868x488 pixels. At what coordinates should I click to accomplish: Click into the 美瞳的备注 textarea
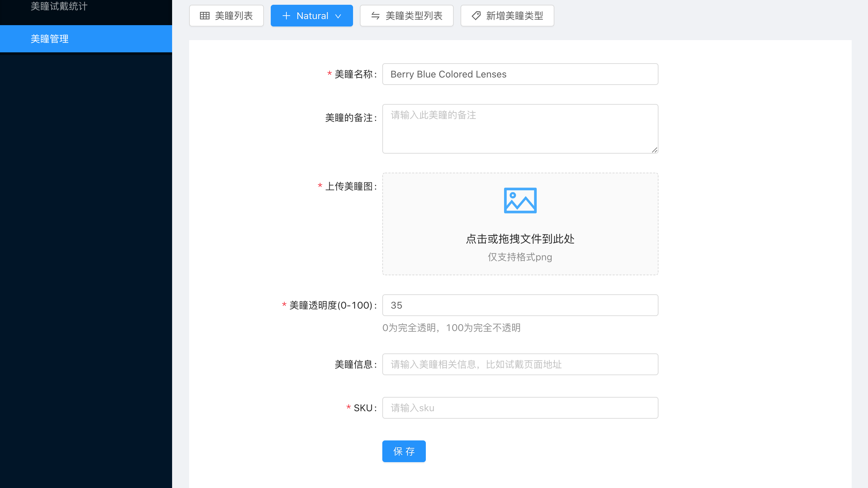click(x=520, y=129)
